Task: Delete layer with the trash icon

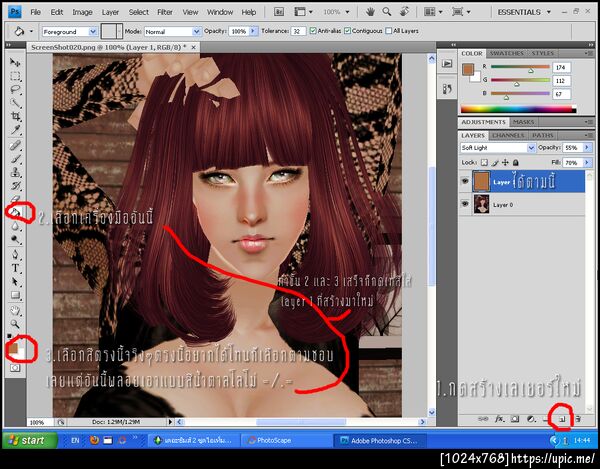Action: [x=578, y=419]
